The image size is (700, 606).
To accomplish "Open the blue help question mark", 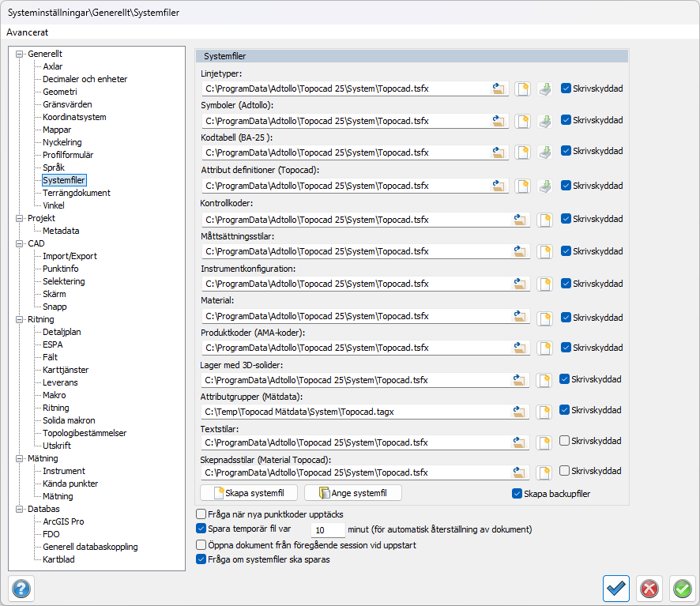I will pyautogui.click(x=21, y=589).
